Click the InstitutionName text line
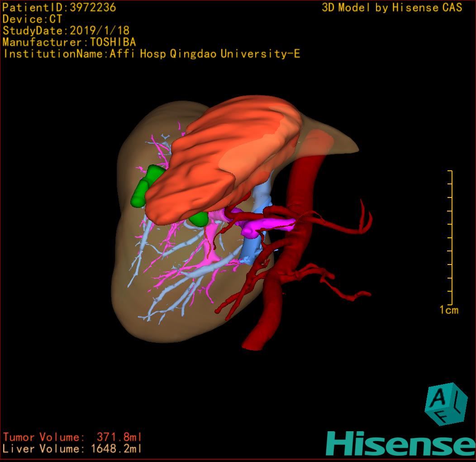Image resolution: width=476 pixels, height=462 pixels. click(x=152, y=54)
